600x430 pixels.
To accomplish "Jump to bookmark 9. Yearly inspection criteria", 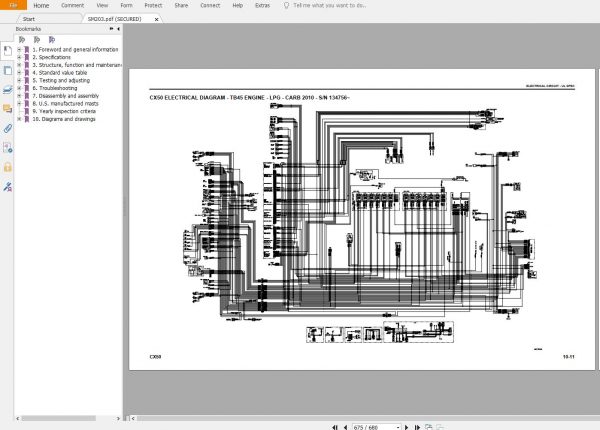I will pos(64,111).
